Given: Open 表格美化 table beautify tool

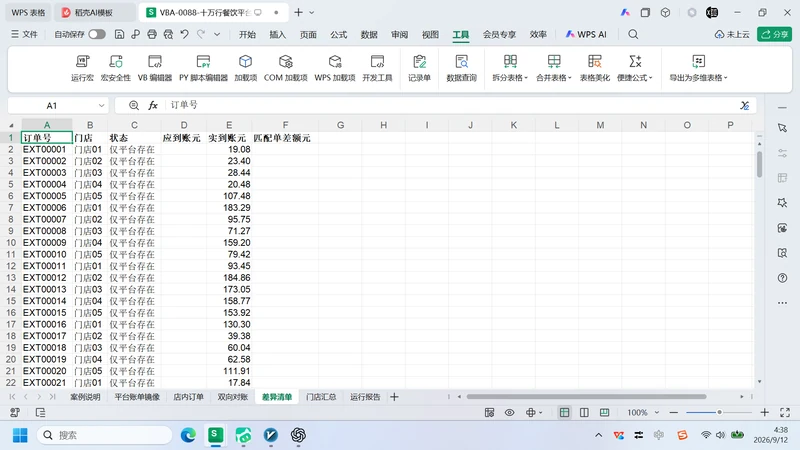Looking at the screenshot, I should [594, 68].
